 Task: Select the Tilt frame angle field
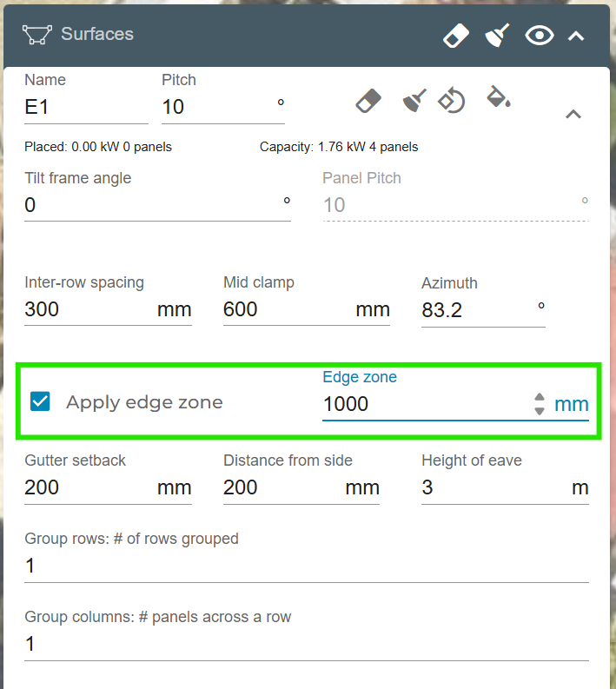point(148,206)
